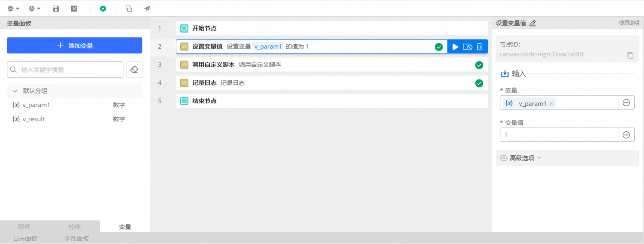
Task: Switch to the 变量 tab
Action: [x=125, y=227]
